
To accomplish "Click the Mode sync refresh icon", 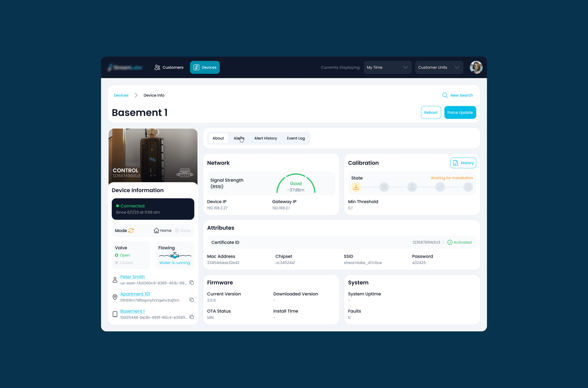I will [x=131, y=230].
